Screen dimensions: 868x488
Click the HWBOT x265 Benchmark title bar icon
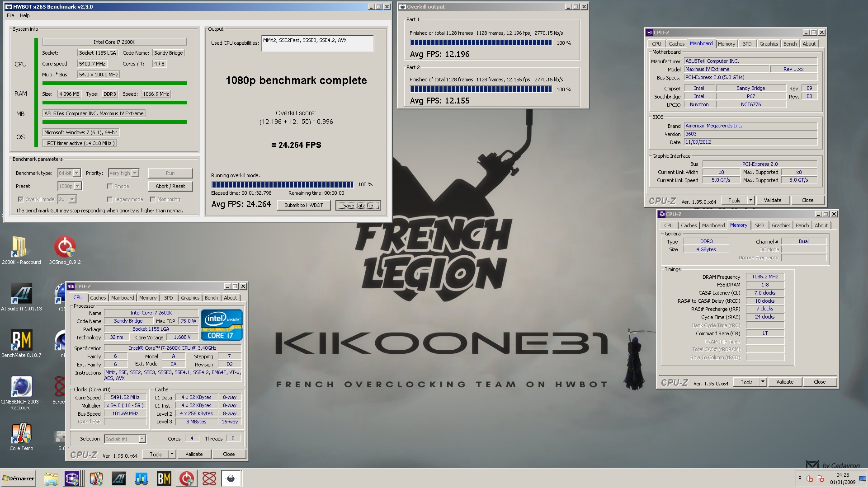click(9, 7)
